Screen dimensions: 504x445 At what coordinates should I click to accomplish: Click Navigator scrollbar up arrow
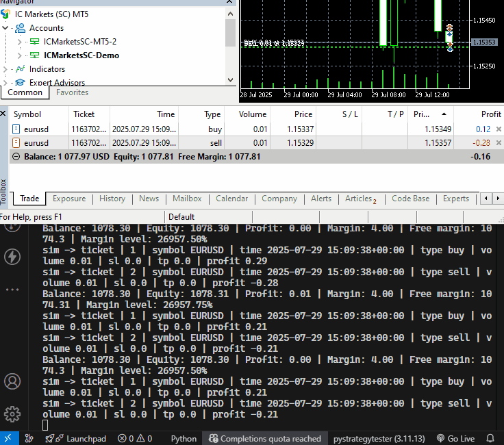coord(230,14)
